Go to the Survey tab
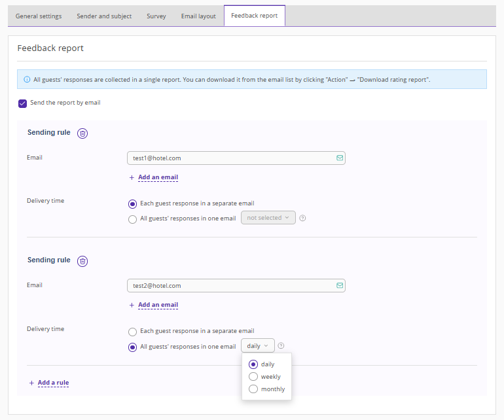The height and width of the screenshot is (420, 504). pos(156,16)
